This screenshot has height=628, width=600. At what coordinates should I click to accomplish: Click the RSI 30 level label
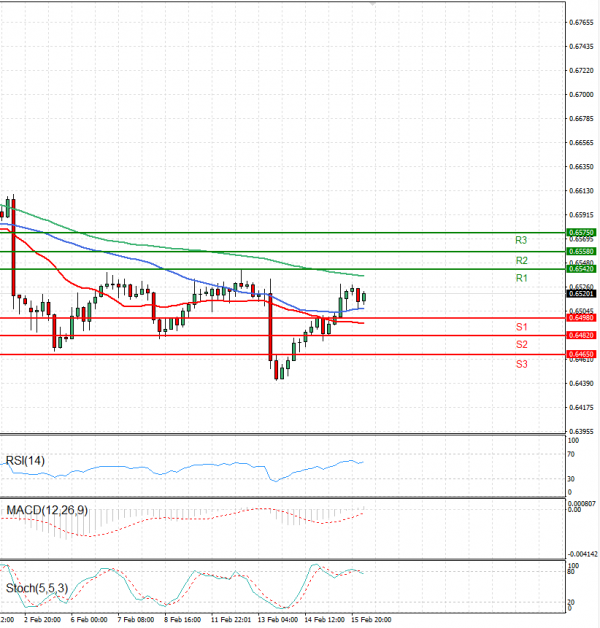coord(571,479)
